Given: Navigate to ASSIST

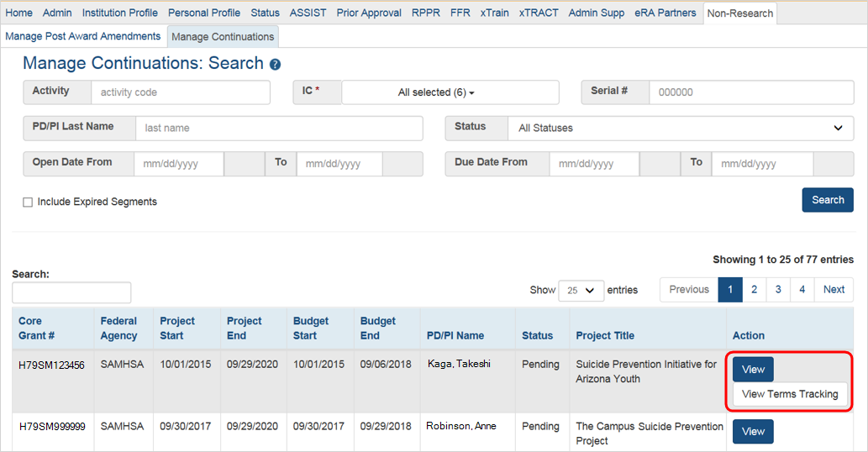Looking at the screenshot, I should pyautogui.click(x=308, y=13).
